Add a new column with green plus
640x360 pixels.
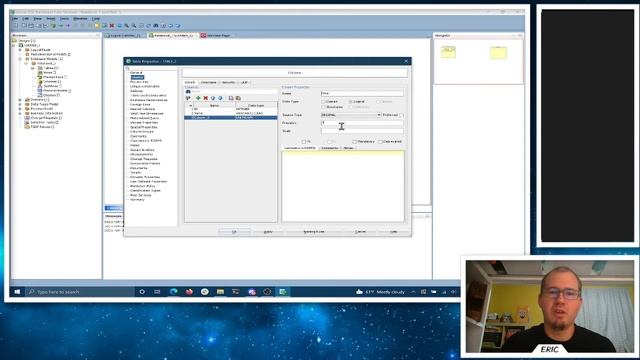point(198,98)
